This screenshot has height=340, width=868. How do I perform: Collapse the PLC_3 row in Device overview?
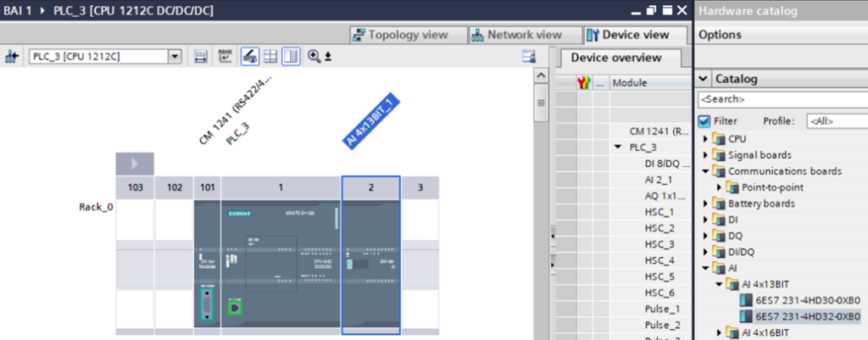(619, 148)
